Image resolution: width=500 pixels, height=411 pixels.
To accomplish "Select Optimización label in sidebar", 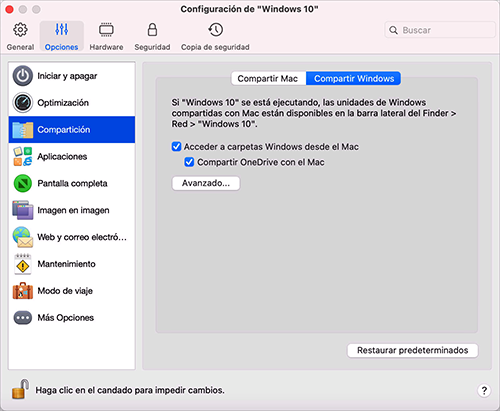I will [63, 103].
